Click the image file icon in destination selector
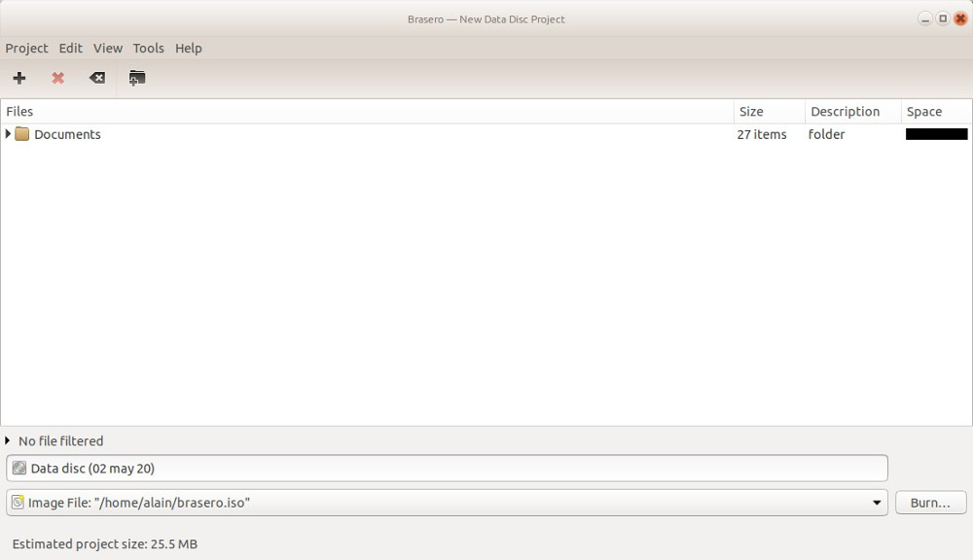The width and height of the screenshot is (973, 560). click(x=18, y=503)
